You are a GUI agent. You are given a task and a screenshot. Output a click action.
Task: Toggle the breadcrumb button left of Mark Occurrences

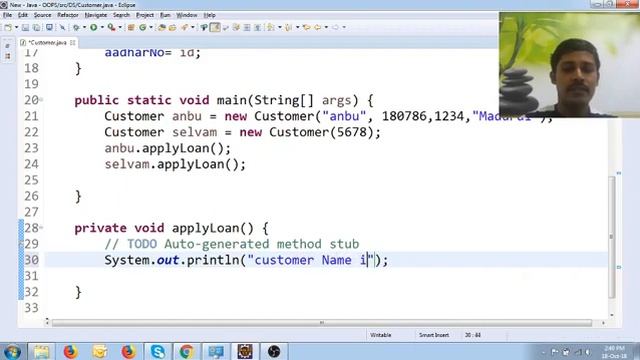click(x=204, y=27)
